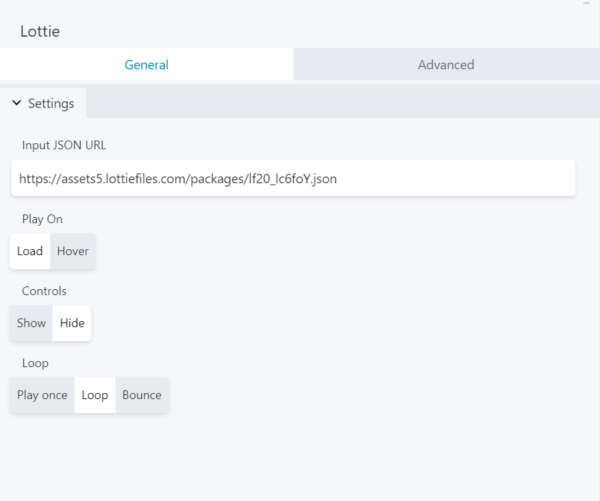This screenshot has height=501, width=600.
Task: Select the General tab
Action: pos(147,64)
